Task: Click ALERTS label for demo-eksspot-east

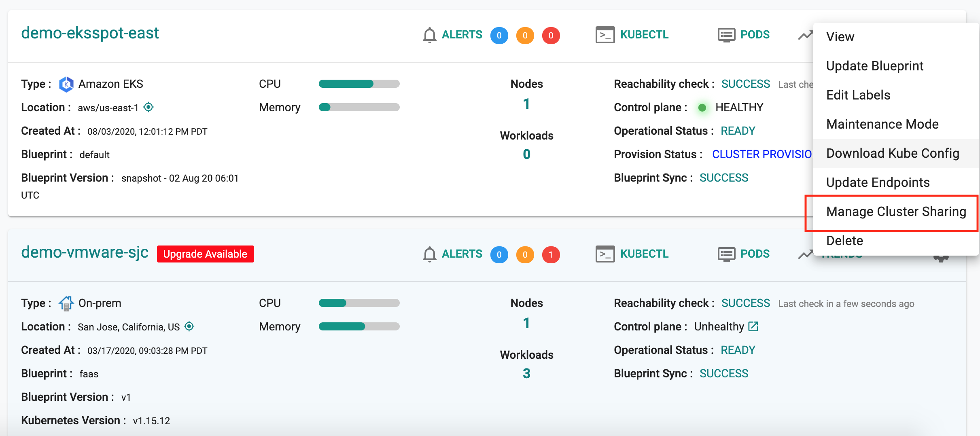Action: click(462, 35)
